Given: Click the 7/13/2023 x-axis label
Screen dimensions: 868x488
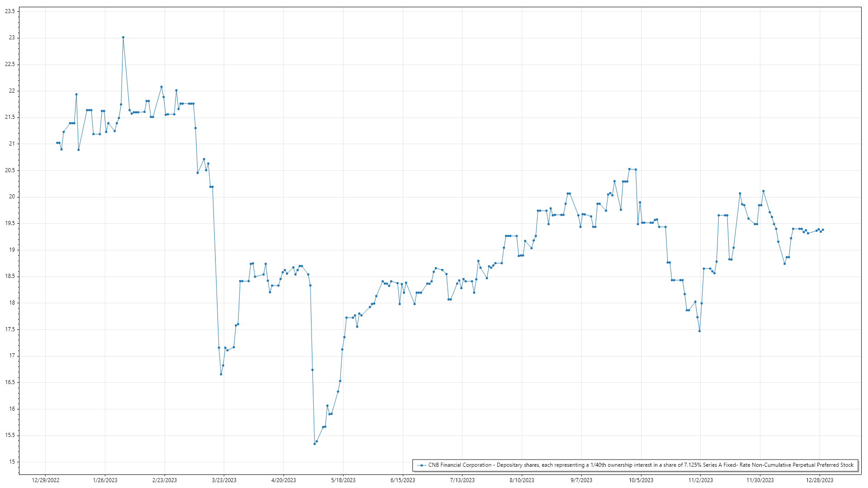Looking at the screenshot, I should (x=462, y=480).
